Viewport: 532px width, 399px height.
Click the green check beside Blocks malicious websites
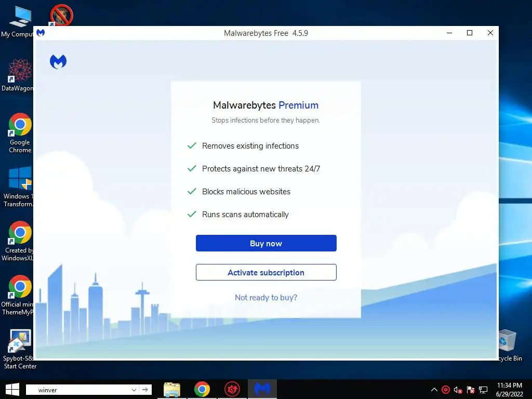[192, 191]
